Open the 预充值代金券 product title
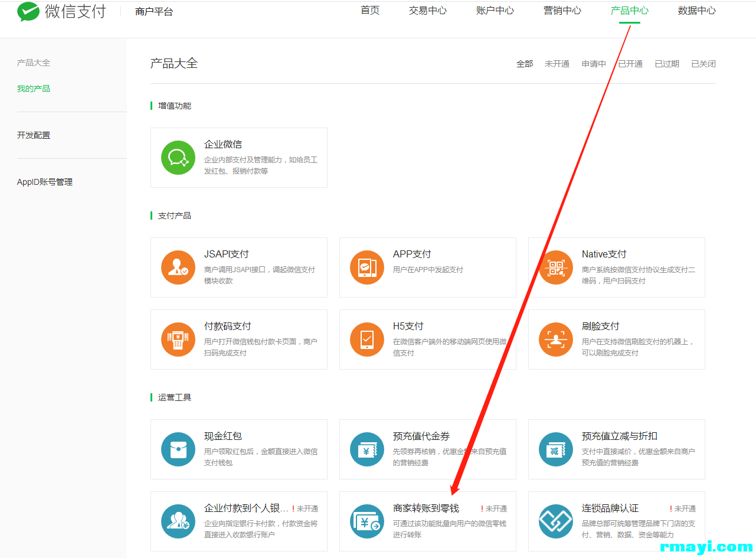Image resolution: width=756 pixels, height=558 pixels. pos(421,436)
